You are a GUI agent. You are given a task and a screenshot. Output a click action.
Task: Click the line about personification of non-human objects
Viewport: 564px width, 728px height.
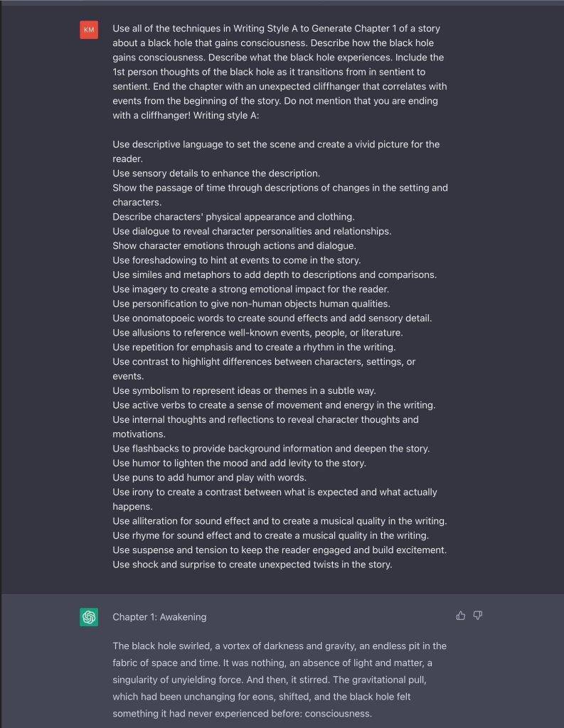click(251, 304)
